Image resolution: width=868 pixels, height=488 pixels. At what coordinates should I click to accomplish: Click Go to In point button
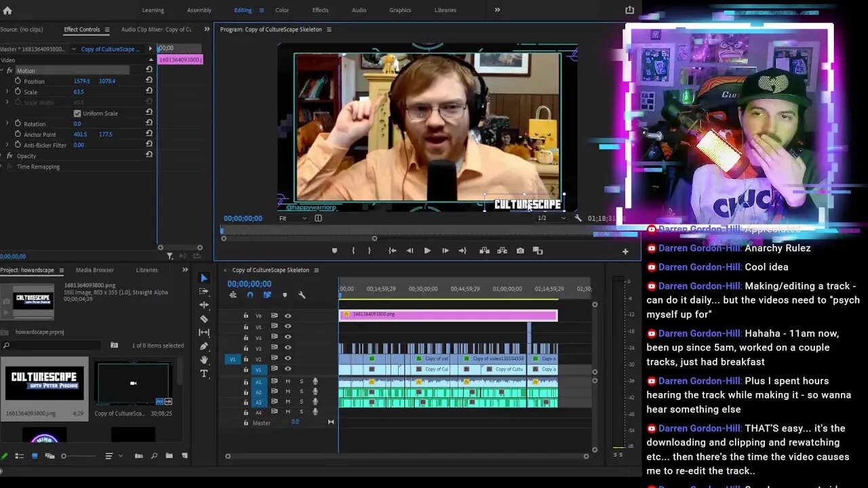(392, 251)
